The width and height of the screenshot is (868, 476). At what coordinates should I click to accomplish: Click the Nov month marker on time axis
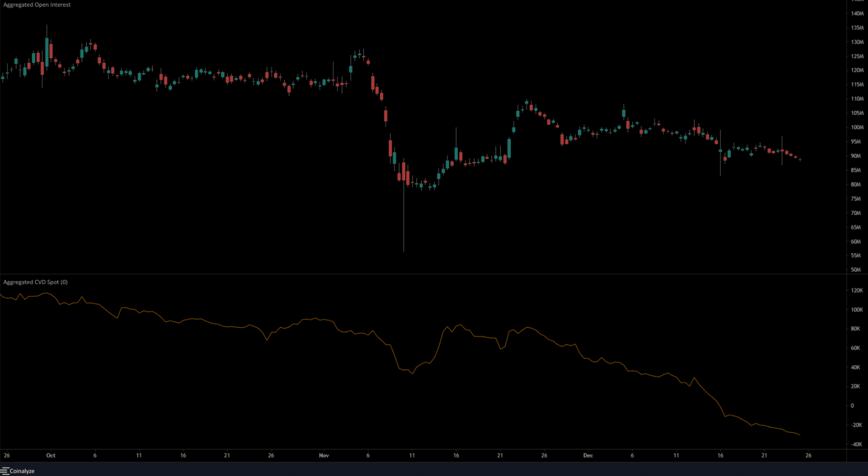[x=324, y=455]
